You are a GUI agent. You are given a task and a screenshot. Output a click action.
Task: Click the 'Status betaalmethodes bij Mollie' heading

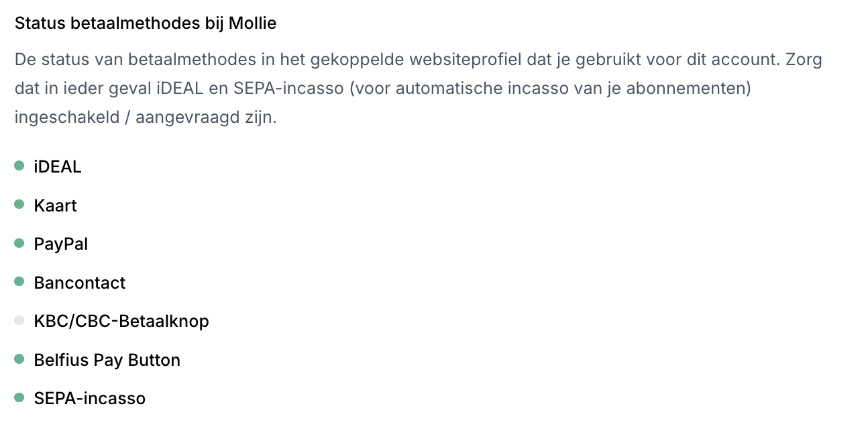click(146, 23)
